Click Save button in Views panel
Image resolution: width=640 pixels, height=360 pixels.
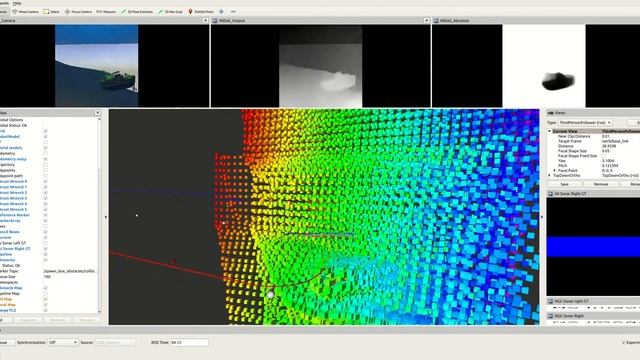pos(564,184)
